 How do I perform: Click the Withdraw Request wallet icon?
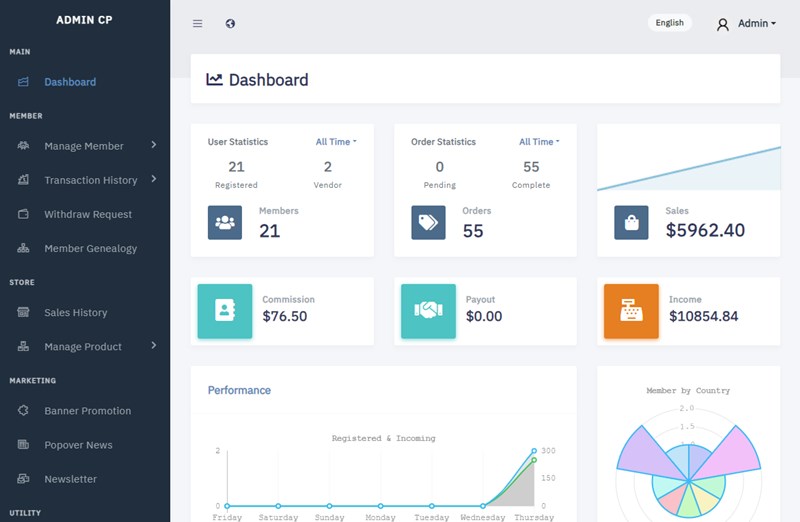point(23,214)
